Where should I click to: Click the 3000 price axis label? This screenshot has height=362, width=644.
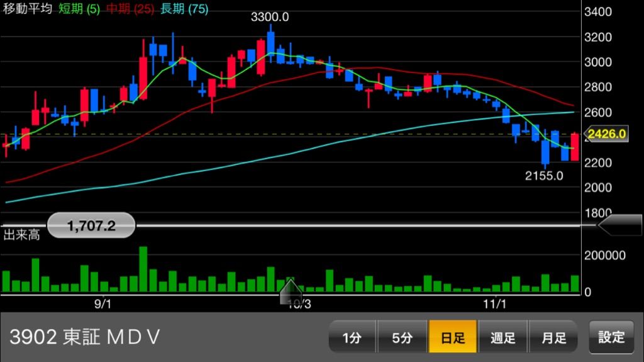598,62
